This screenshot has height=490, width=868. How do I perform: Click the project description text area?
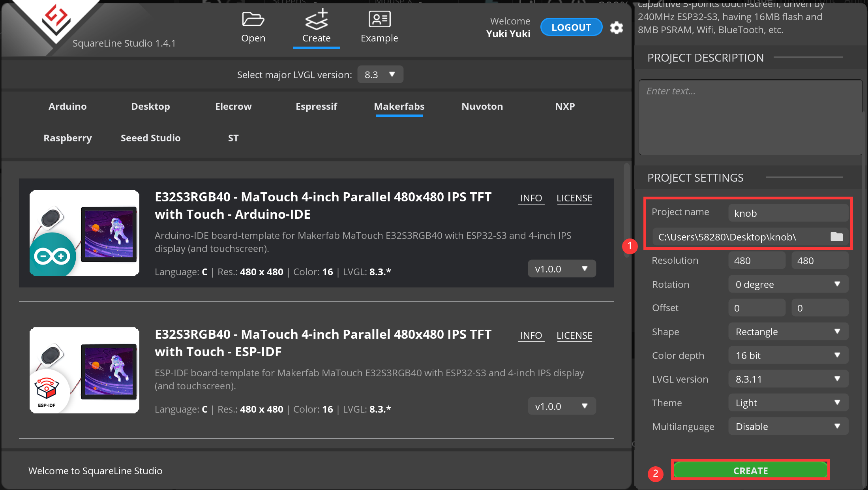click(x=750, y=117)
